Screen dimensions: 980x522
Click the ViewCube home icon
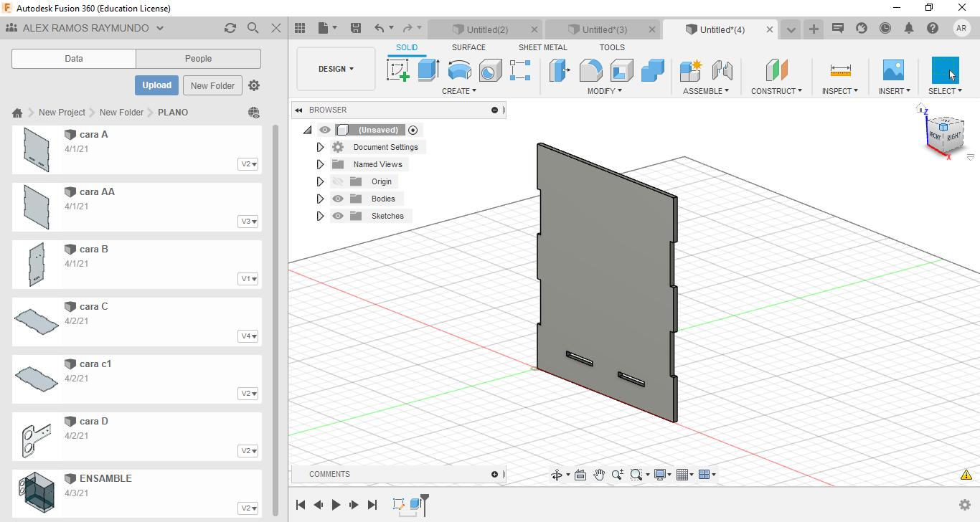point(920,108)
